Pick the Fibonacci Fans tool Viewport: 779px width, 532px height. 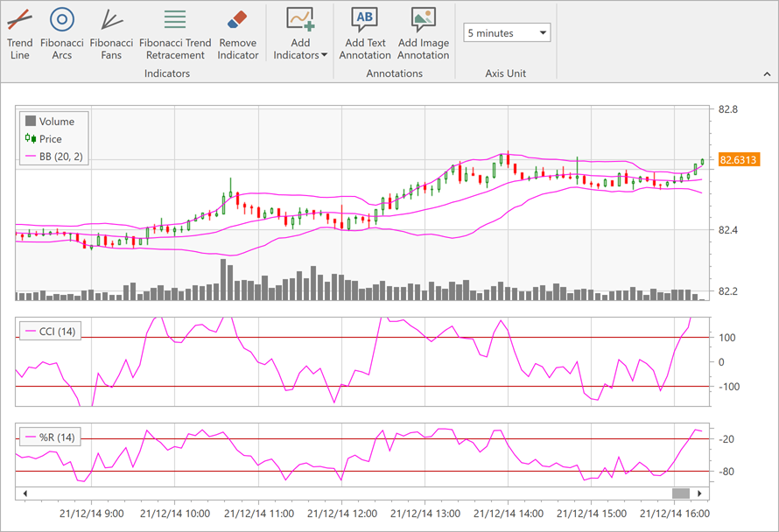pos(111,34)
